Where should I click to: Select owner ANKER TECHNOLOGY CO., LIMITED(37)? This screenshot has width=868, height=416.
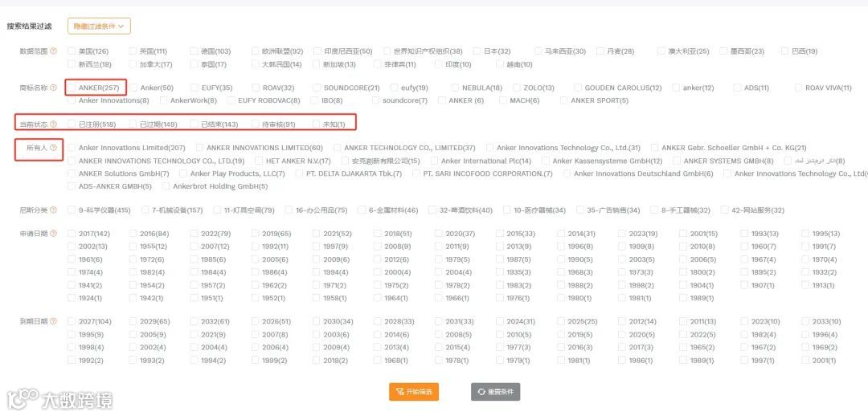click(337, 149)
